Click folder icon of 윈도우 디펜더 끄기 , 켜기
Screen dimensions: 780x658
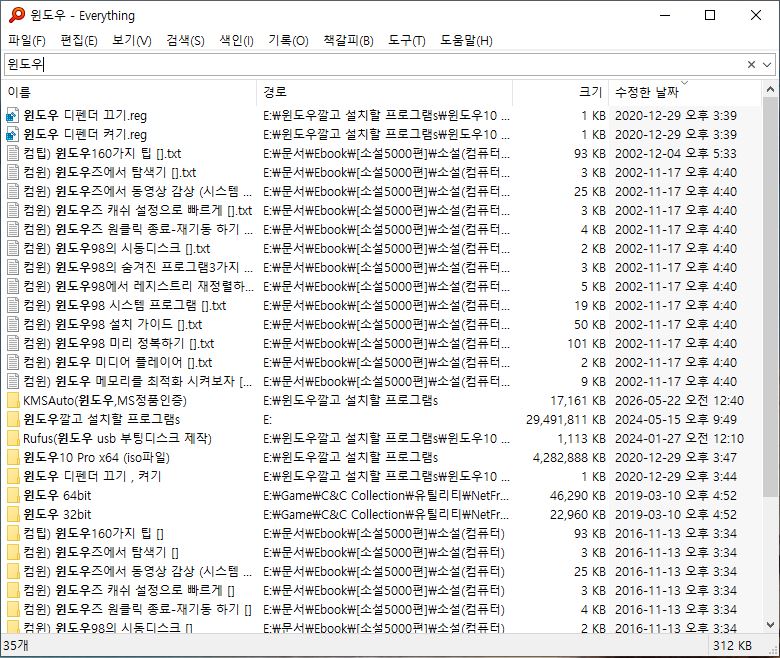point(13,476)
